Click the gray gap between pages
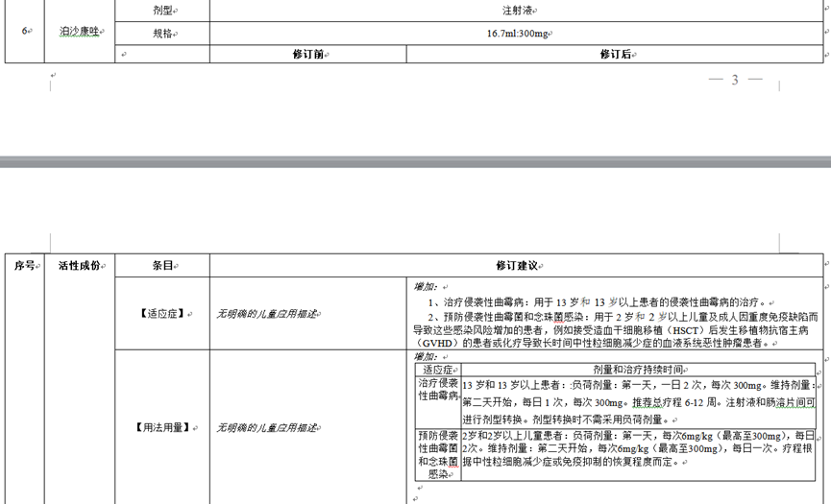 (415, 159)
